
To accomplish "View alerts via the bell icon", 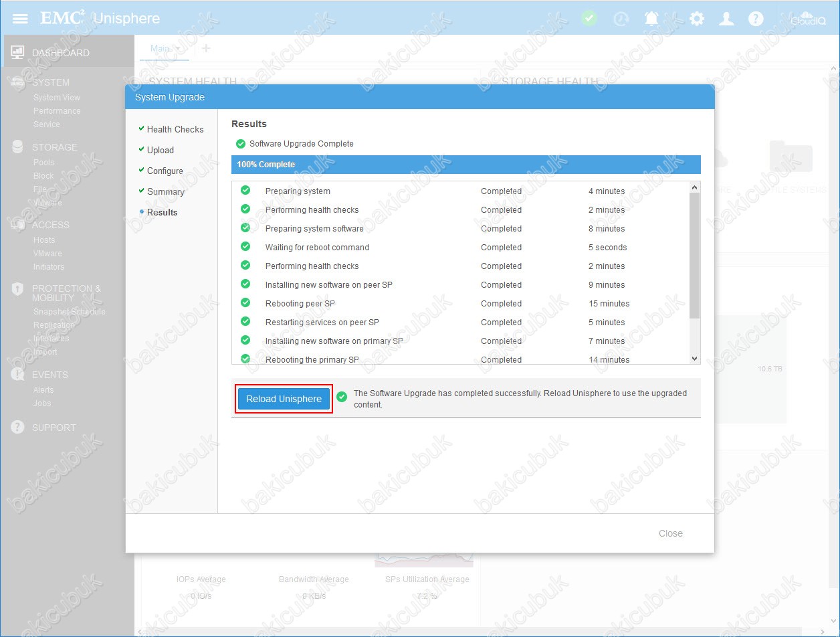I will tap(651, 19).
